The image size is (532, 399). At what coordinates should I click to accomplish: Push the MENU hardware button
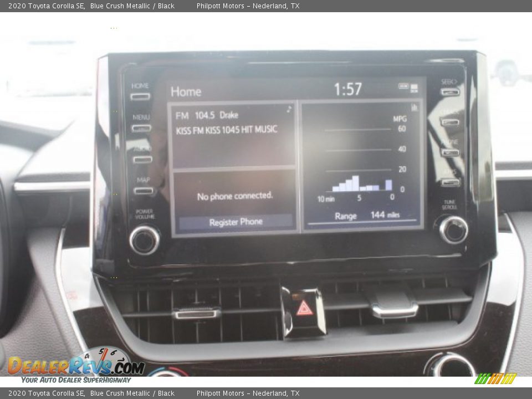point(141,128)
